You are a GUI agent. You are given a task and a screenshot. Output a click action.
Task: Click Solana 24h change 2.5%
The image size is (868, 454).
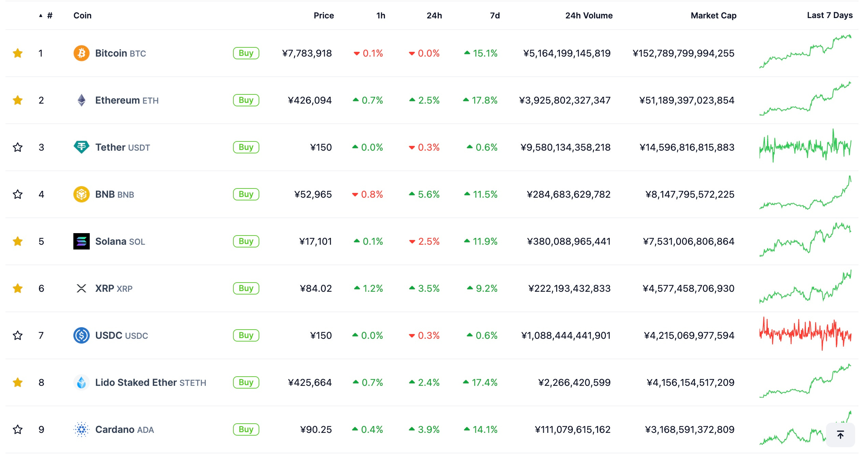pos(424,241)
